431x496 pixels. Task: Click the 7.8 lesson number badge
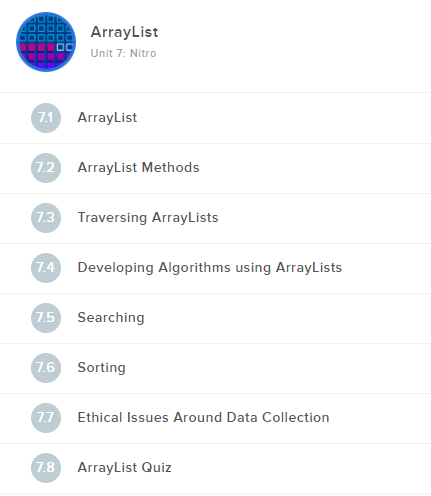coord(46,468)
